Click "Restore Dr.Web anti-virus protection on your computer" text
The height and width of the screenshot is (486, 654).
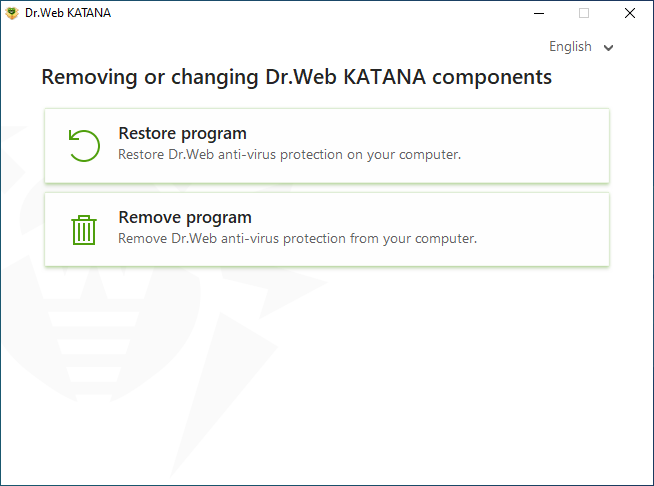[289, 155]
